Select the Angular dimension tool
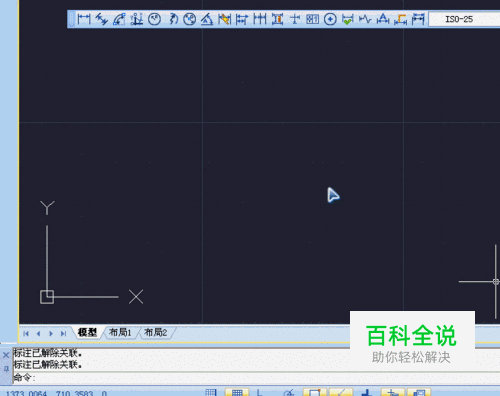This screenshot has height=396, width=500. click(207, 19)
